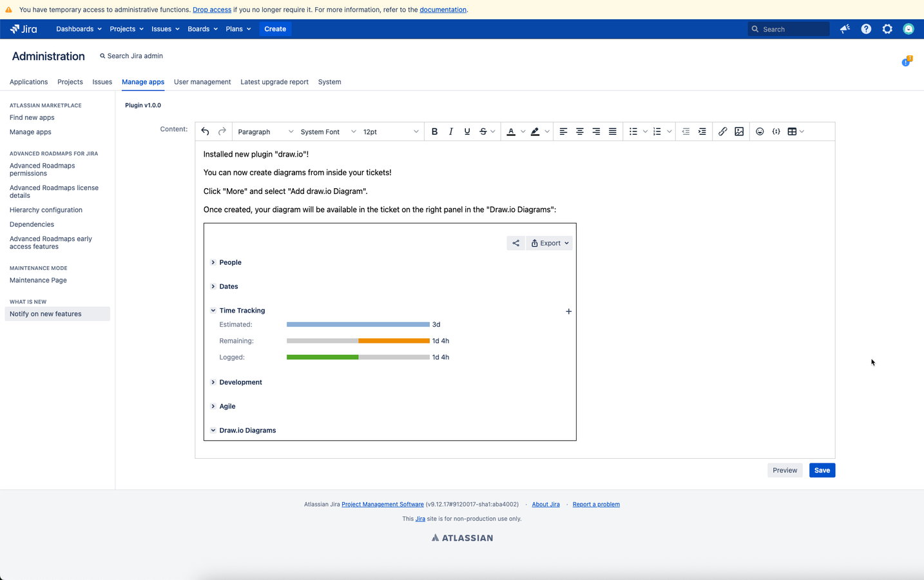Open the Administration settings gear

coord(887,29)
